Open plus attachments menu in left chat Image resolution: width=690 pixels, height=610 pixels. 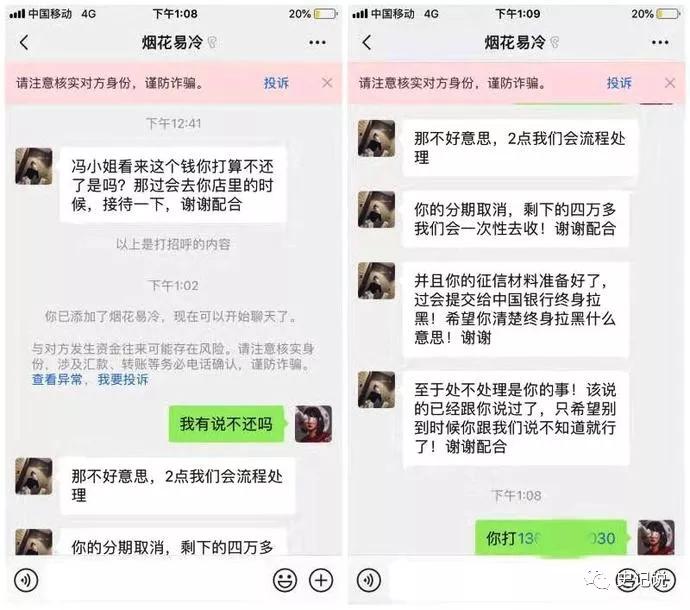pyautogui.click(x=321, y=581)
